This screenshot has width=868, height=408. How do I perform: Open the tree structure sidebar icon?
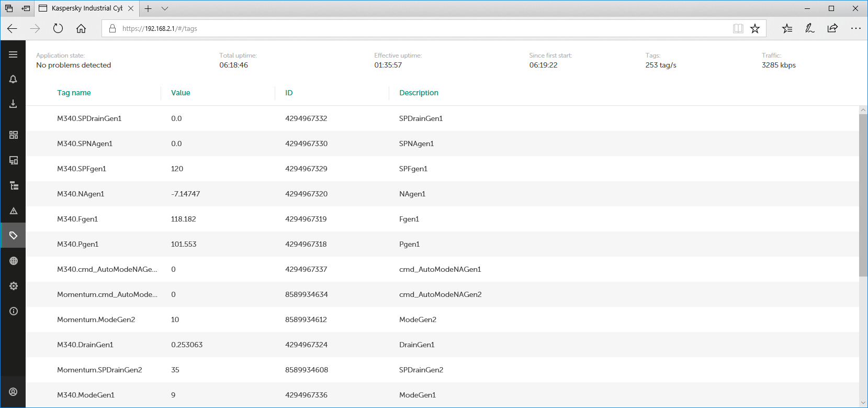(x=13, y=185)
